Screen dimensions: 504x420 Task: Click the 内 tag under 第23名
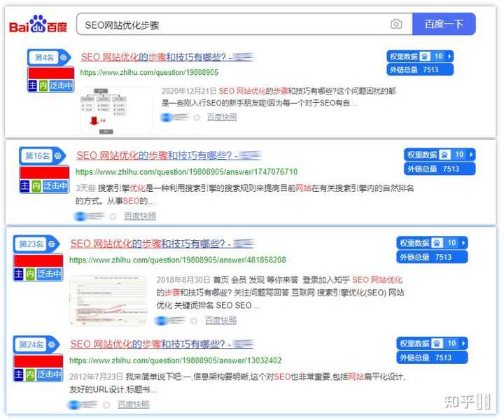(29, 274)
